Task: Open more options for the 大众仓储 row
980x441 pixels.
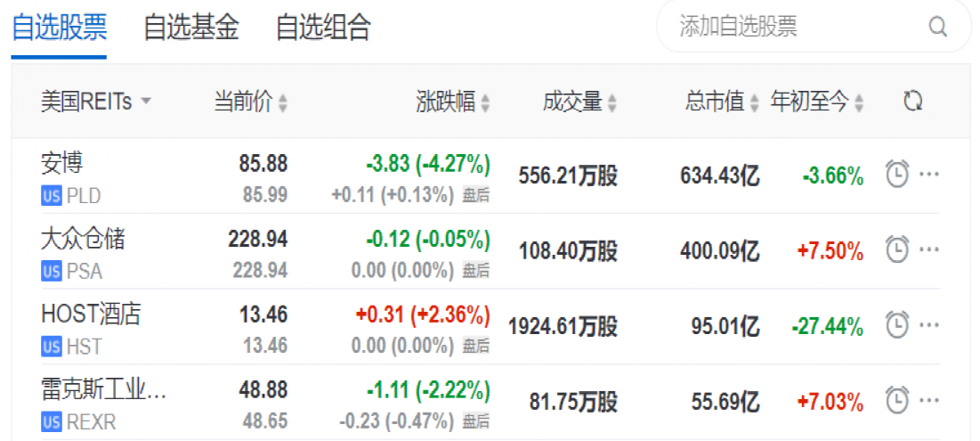Action: pos(929,249)
